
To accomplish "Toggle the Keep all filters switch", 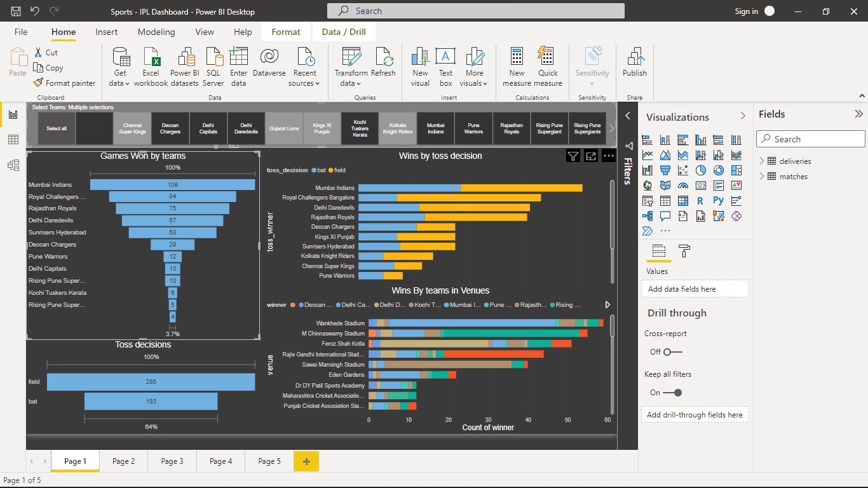I will point(672,393).
